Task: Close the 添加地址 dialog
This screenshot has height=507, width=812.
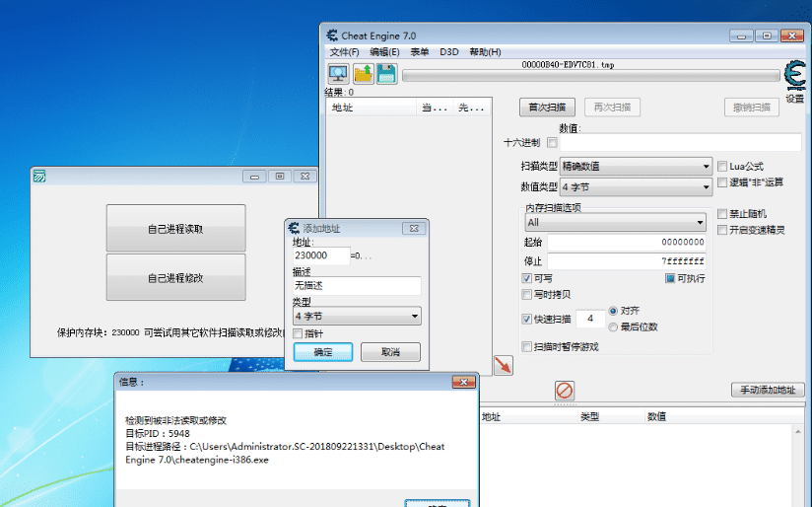Action: [414, 228]
